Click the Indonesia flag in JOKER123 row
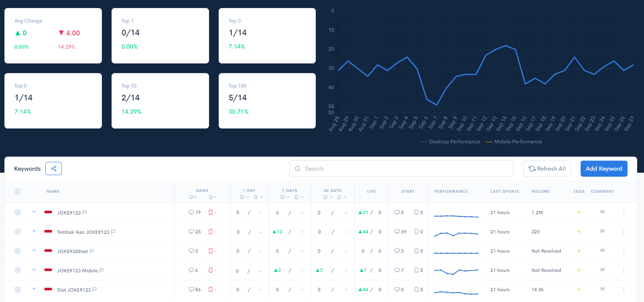Viewport: 644px width, 302px height. pyautogui.click(x=48, y=212)
